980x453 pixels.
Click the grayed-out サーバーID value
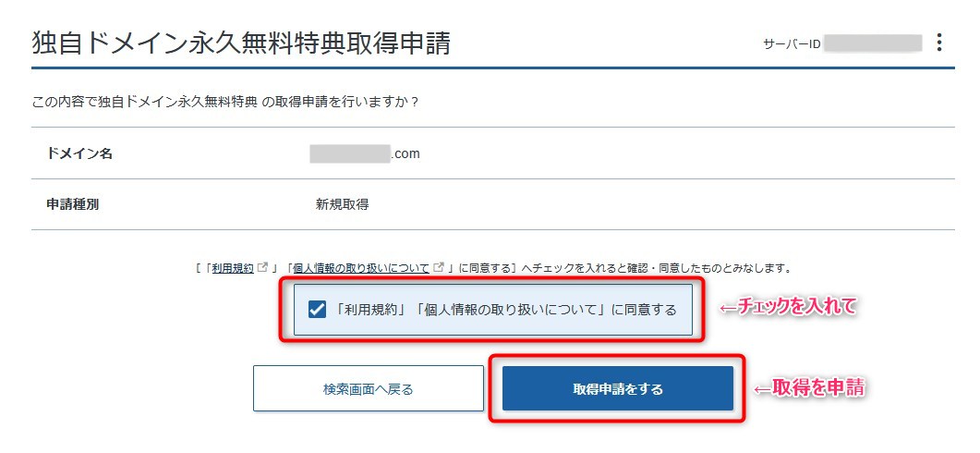[x=873, y=43]
